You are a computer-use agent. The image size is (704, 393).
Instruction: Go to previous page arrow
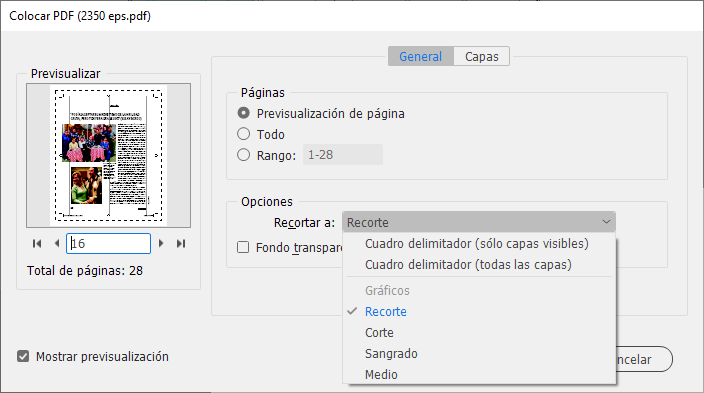57,243
